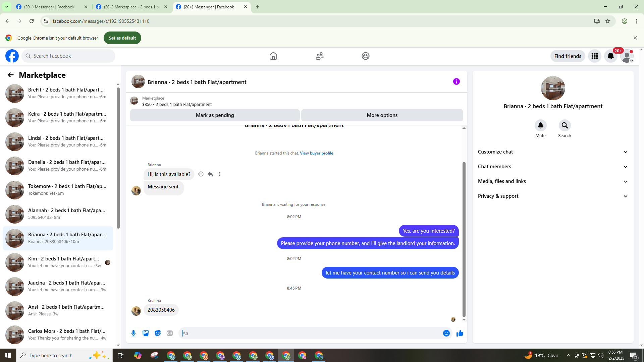
Task: React to Brianna's first message with emoji
Action: tap(201, 174)
